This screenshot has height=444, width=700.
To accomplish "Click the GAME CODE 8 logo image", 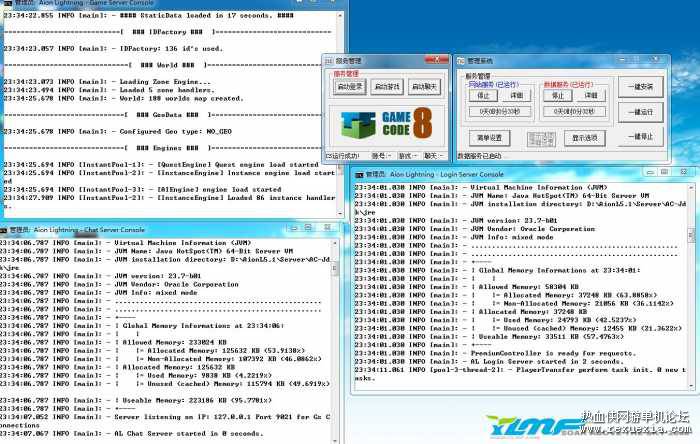I will click(387, 124).
